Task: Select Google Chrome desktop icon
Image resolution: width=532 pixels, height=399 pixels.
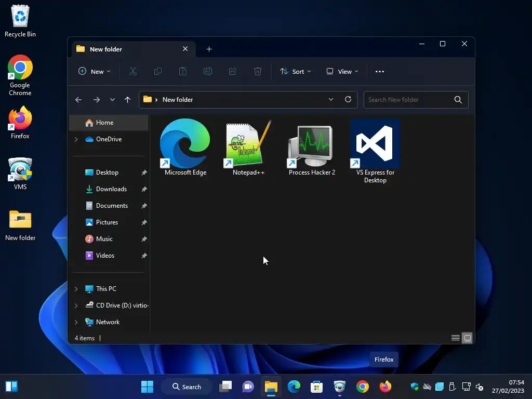Action: [20, 75]
